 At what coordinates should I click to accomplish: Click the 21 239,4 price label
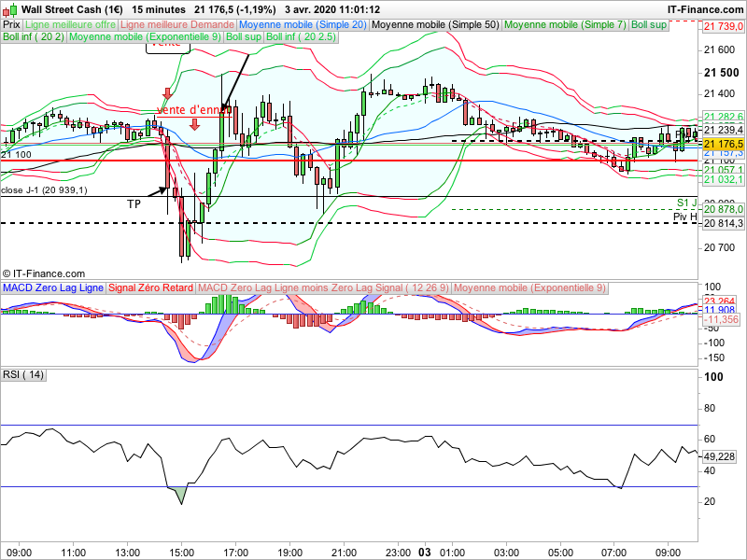click(723, 130)
